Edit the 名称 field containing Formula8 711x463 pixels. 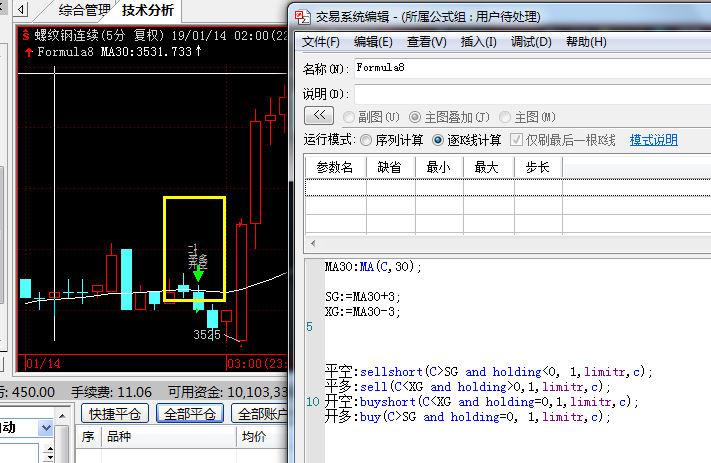pos(532,68)
